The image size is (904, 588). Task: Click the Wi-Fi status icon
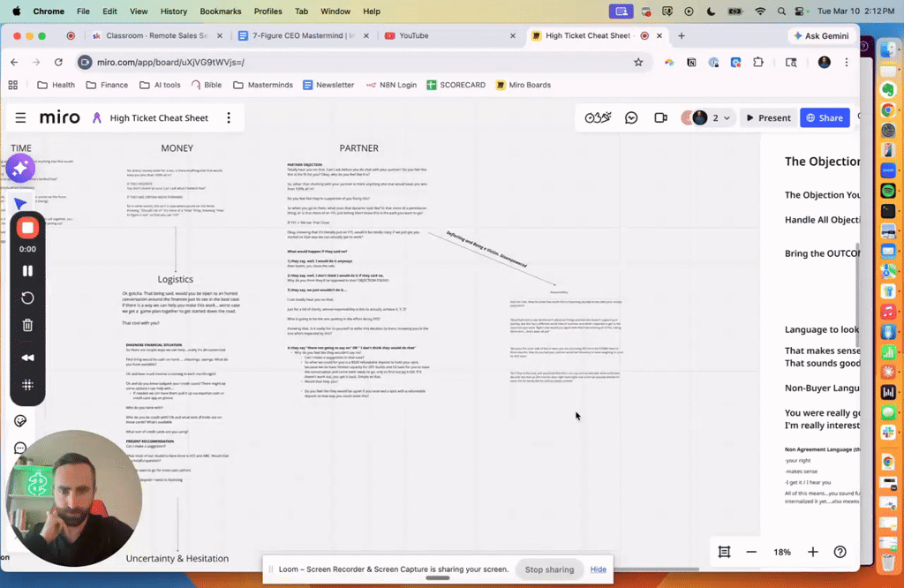[x=760, y=11]
